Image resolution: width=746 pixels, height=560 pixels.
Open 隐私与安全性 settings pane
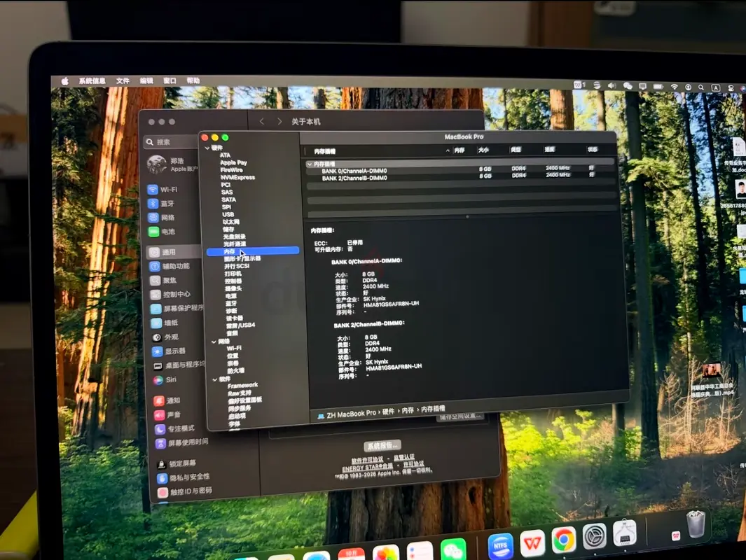(184, 477)
